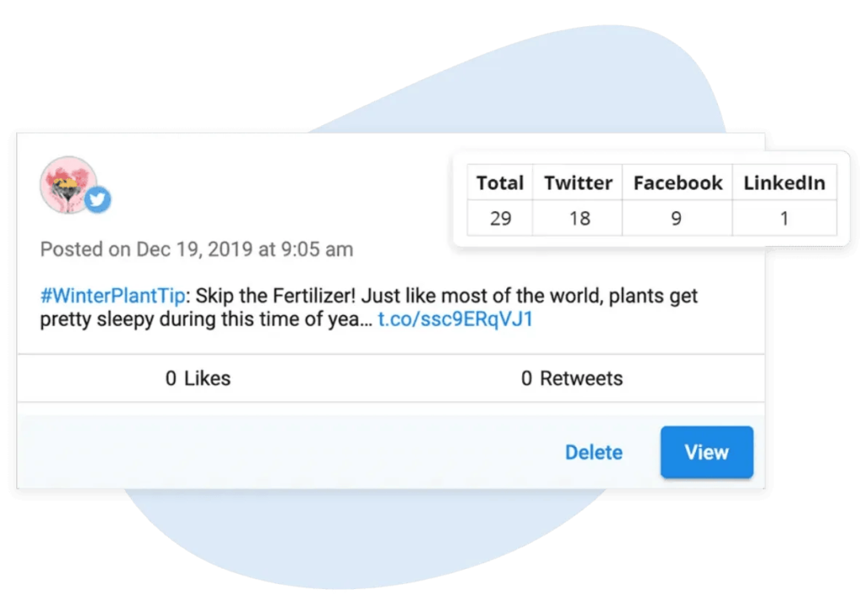865x616 pixels.
Task: Click the #WinterPlantTip hashtag link
Action: [112, 297]
